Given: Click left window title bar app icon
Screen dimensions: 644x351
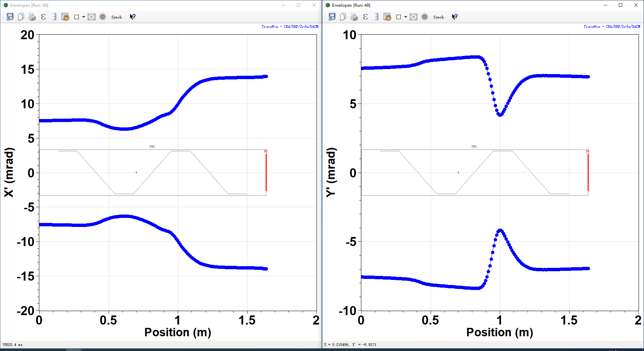Looking at the screenshot, I should [6, 5].
